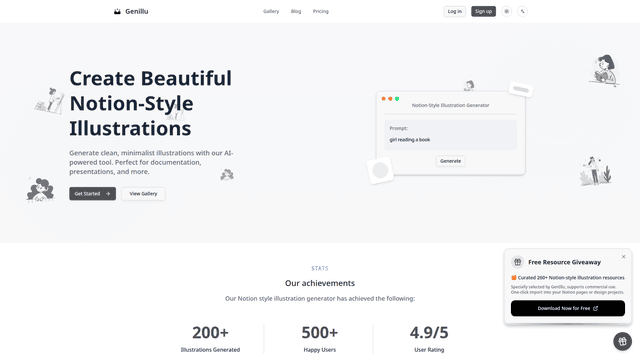This screenshot has width=640, height=360.
Task: Open the Blog nav link
Action: pyautogui.click(x=296, y=11)
